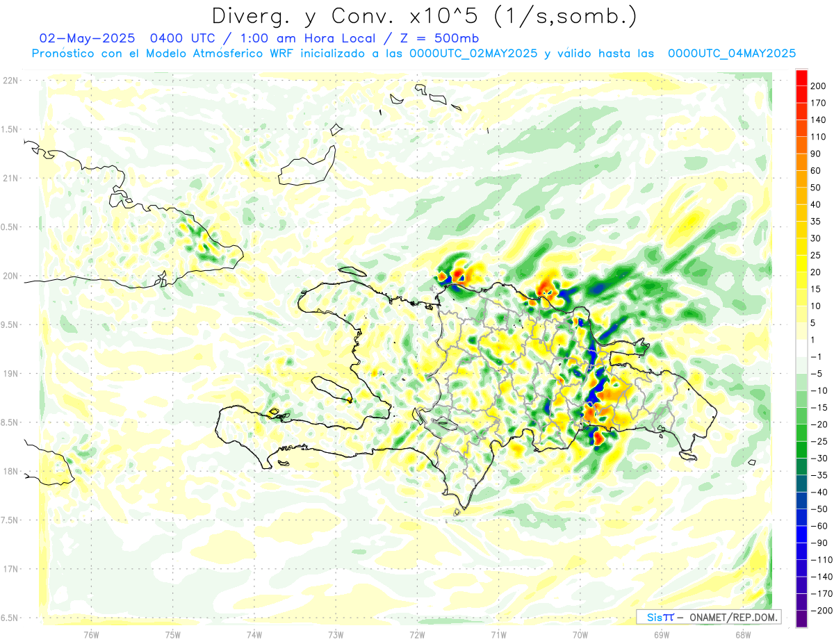
Task: Click the positive '140' colorbar value
Action: click(x=819, y=119)
